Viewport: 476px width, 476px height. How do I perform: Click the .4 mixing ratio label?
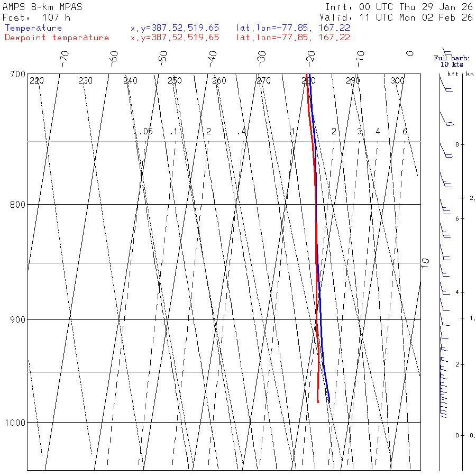pyautogui.click(x=242, y=132)
